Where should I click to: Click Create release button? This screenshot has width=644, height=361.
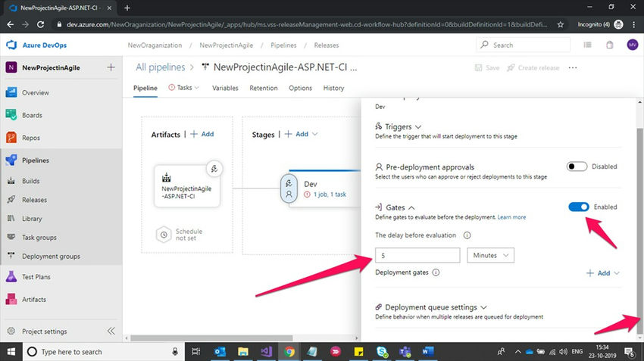click(x=533, y=67)
